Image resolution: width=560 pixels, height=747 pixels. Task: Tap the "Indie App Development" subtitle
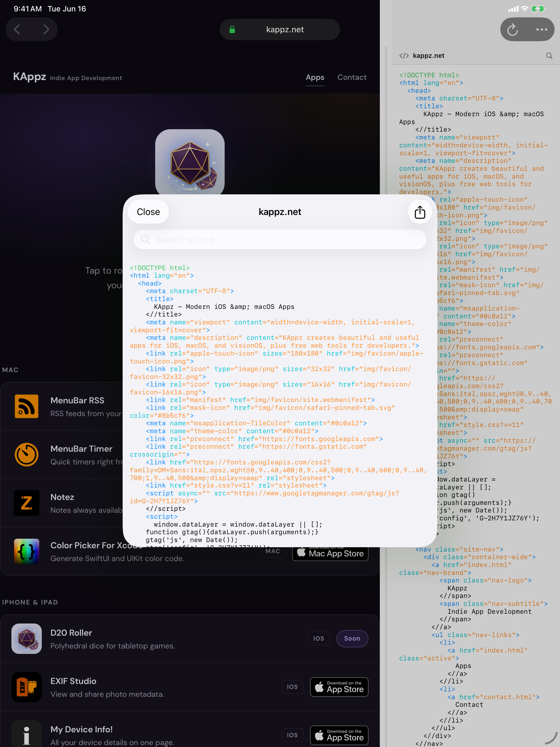pos(86,78)
